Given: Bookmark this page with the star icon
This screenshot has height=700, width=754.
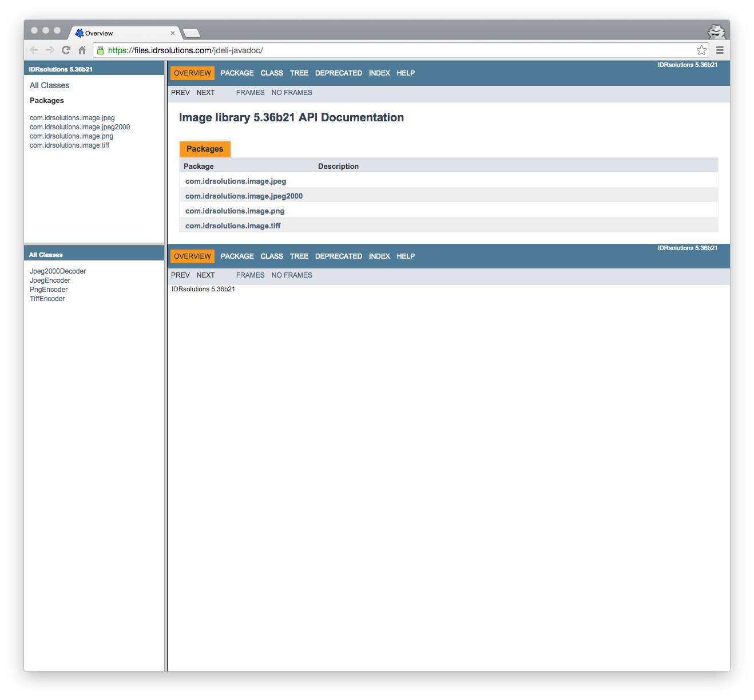Looking at the screenshot, I should 701,50.
